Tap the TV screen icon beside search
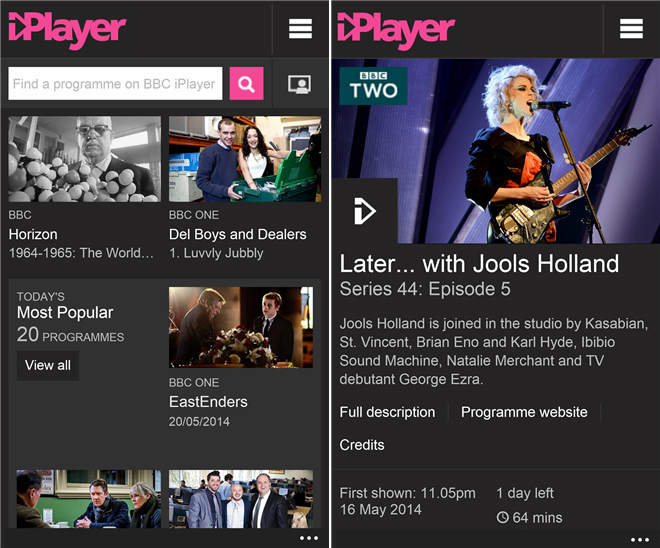Viewport: 660px width, 548px height. pos(299,84)
